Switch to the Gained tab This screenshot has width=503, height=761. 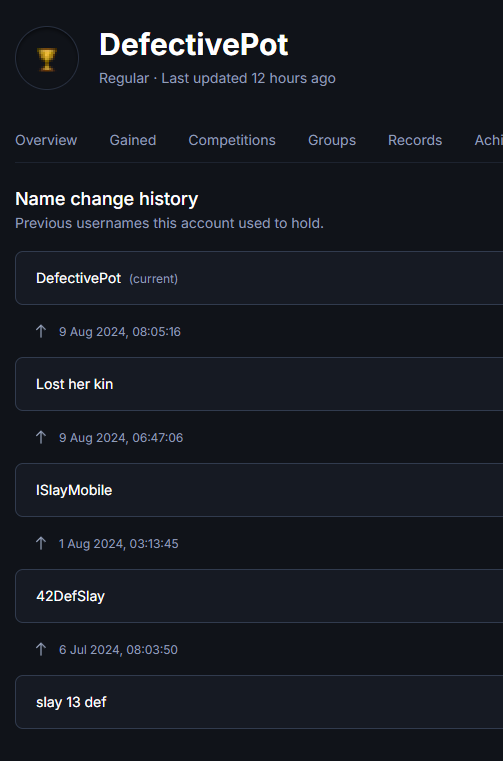(133, 140)
